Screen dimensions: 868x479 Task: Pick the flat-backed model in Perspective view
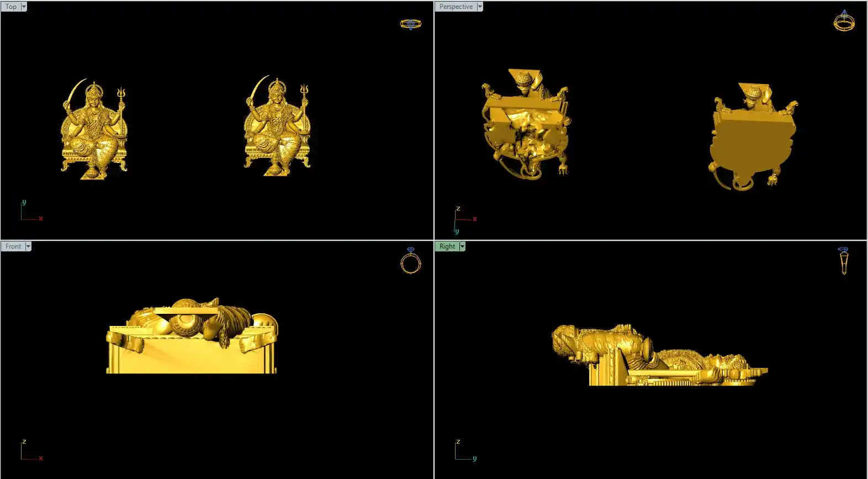752,138
